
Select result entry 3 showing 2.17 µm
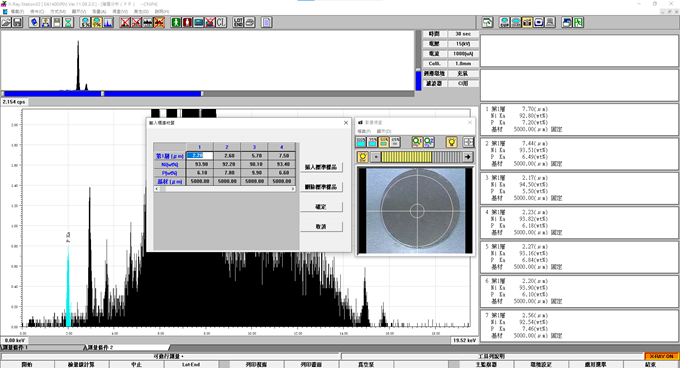(x=579, y=188)
